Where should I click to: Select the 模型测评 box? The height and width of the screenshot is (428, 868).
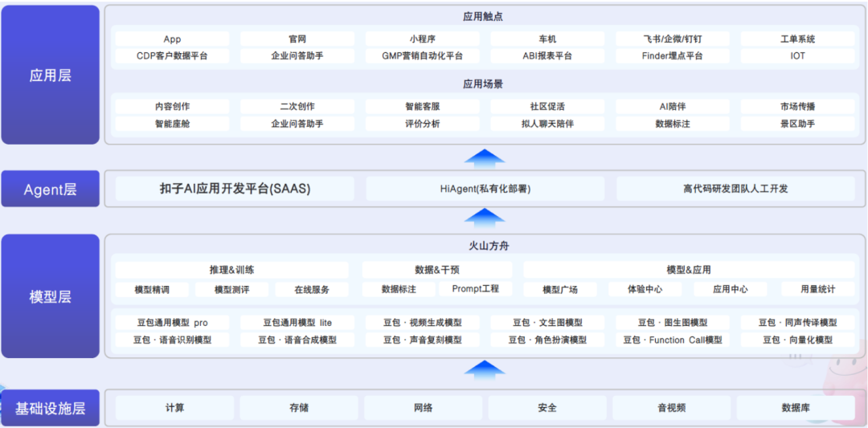tap(232, 289)
